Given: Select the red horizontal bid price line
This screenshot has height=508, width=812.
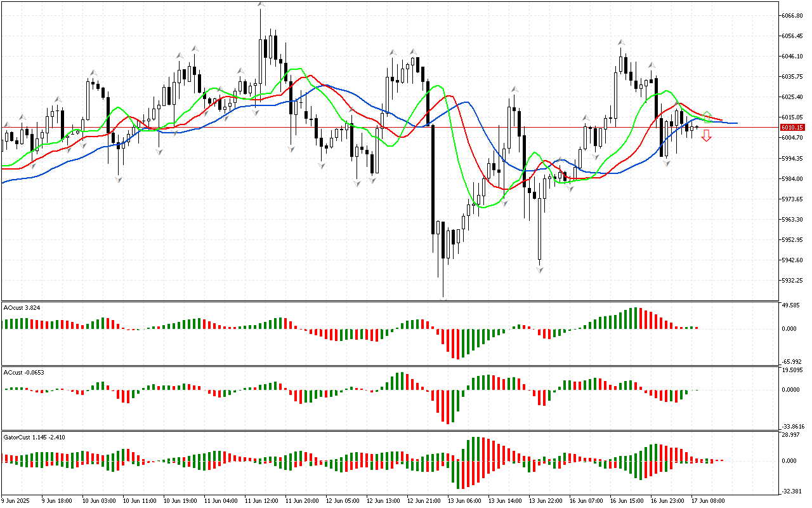Looking at the screenshot, I should tap(381, 128).
